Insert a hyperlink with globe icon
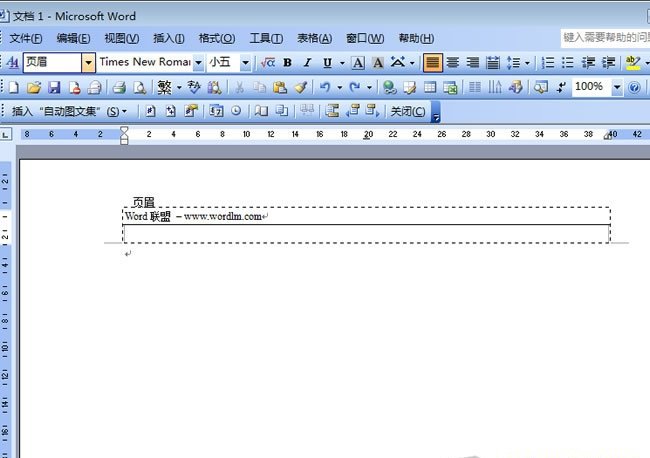The height and width of the screenshot is (458, 650). 389,87
